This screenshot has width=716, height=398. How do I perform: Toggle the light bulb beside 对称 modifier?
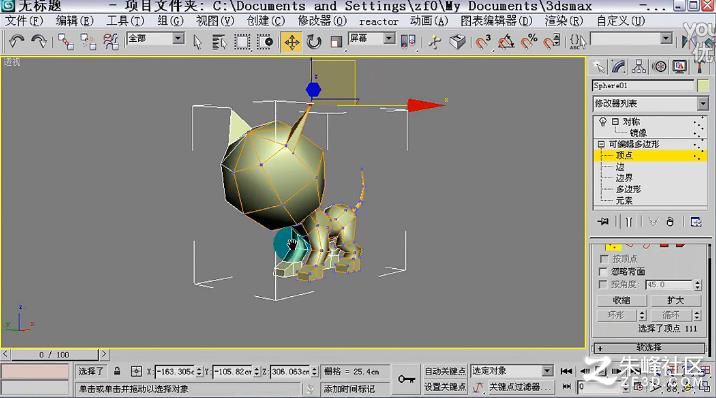click(603, 121)
